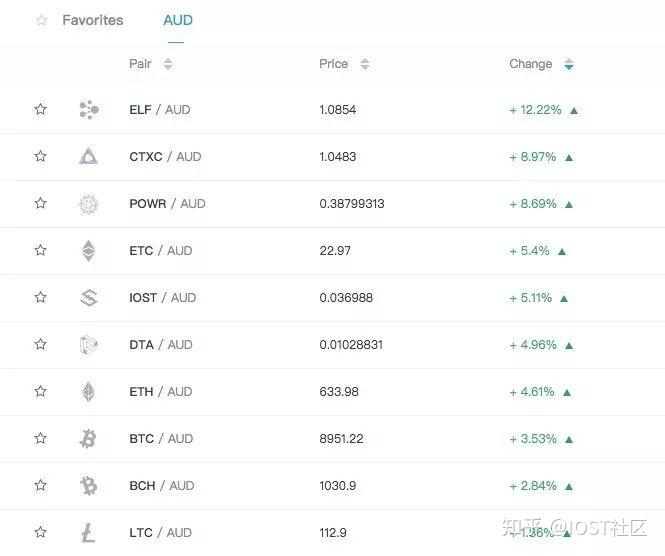
Task: Click the POWR price 0.38799313
Action: pos(352,204)
